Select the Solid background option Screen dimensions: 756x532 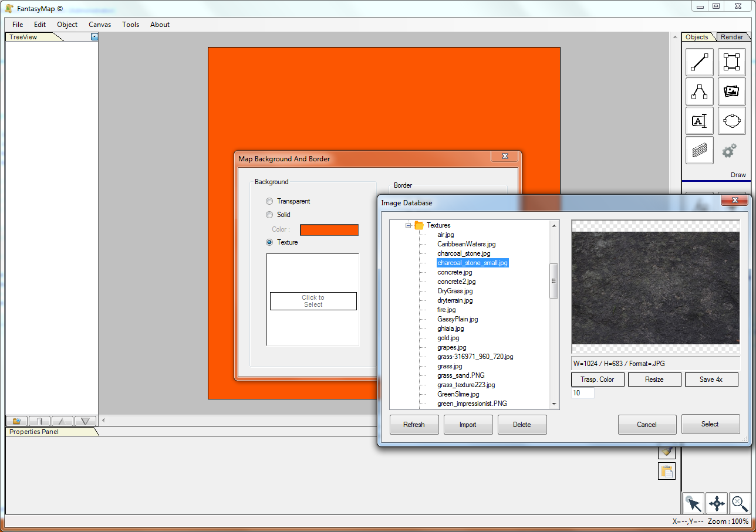click(x=269, y=215)
